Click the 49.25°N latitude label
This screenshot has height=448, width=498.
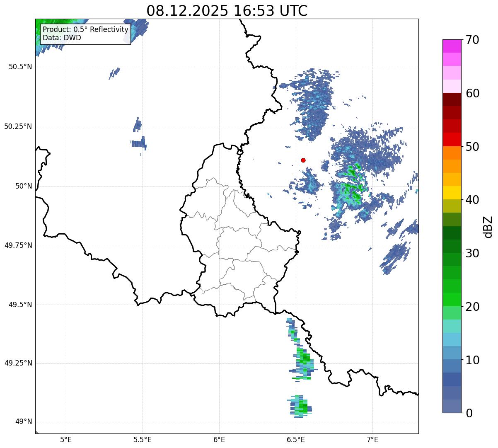[x=18, y=363]
